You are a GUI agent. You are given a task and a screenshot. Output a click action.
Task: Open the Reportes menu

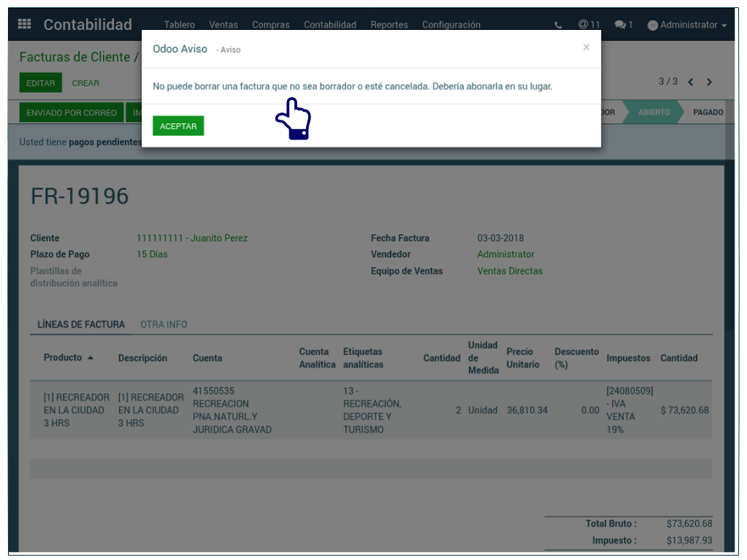coord(389,25)
